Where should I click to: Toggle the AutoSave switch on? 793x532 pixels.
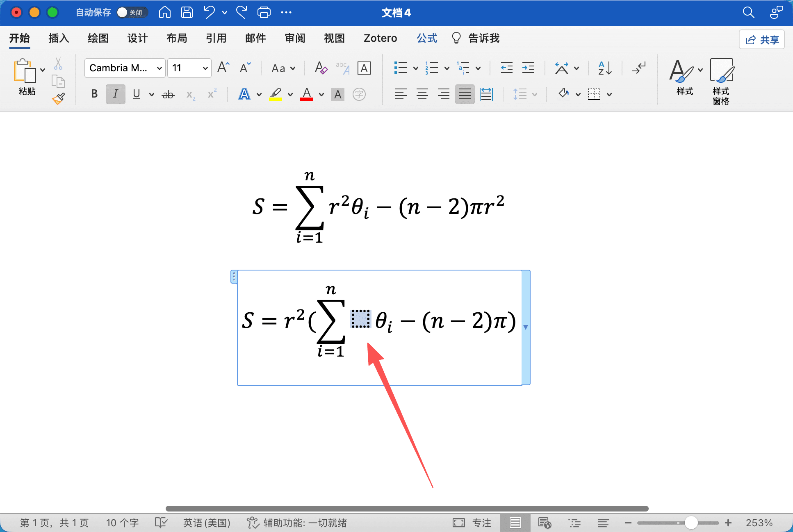tap(122, 12)
